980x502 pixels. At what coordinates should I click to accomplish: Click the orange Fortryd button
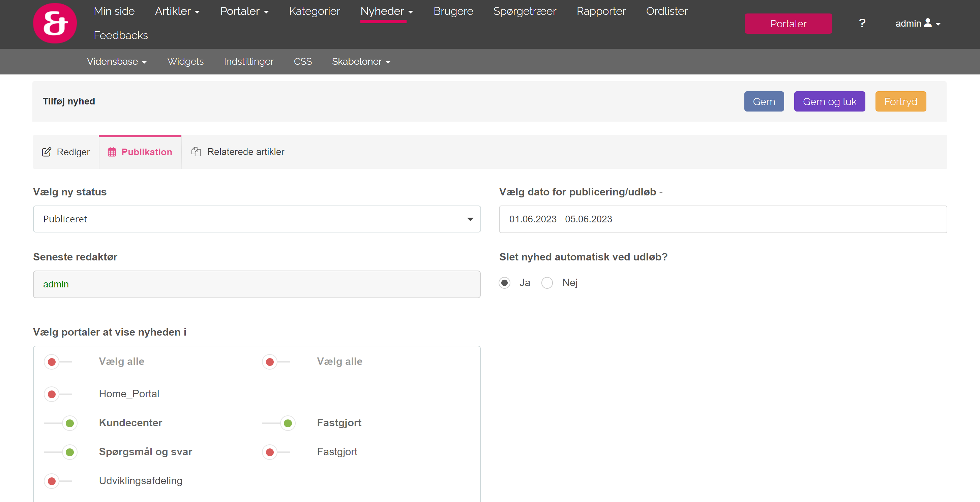(900, 101)
